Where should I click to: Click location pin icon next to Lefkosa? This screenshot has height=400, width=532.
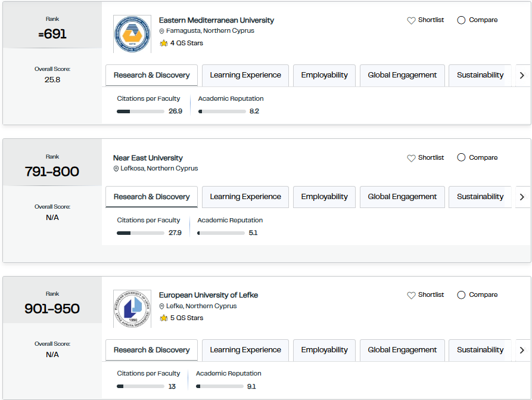point(116,169)
